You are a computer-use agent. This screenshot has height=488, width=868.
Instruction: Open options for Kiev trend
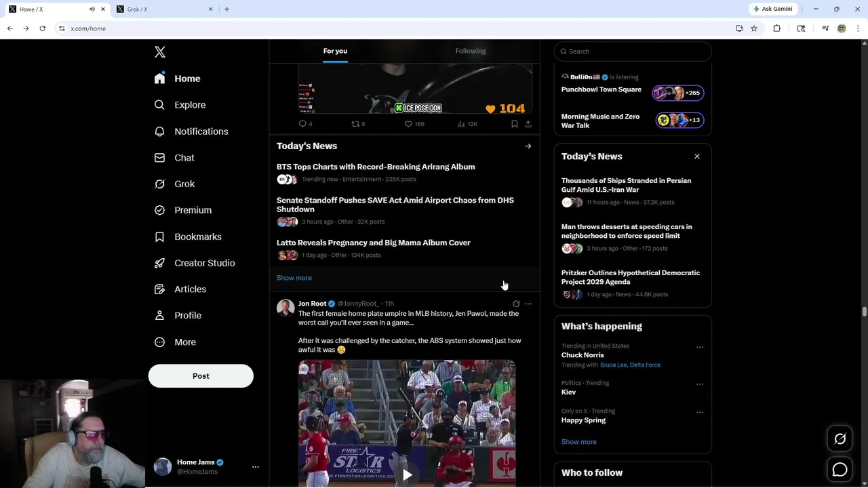(x=700, y=384)
